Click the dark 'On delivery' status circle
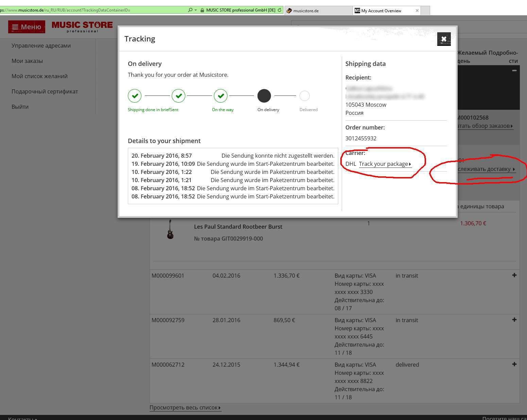 tap(264, 96)
